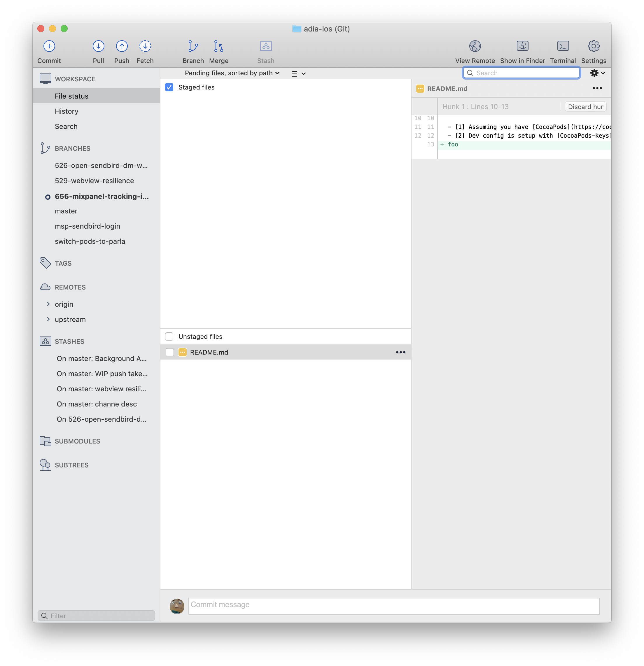This screenshot has height=666, width=644.
Task: Select Search in Workspace sidebar
Action: (x=96, y=126)
